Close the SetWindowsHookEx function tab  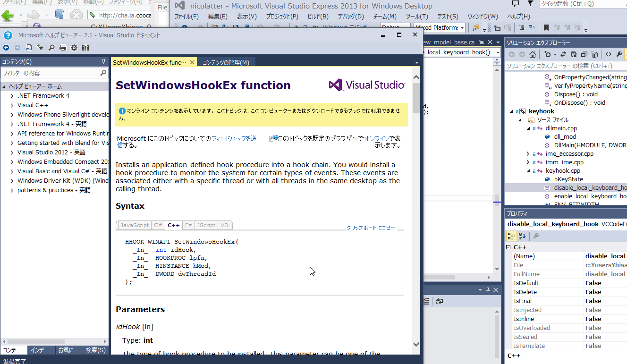[192, 62]
